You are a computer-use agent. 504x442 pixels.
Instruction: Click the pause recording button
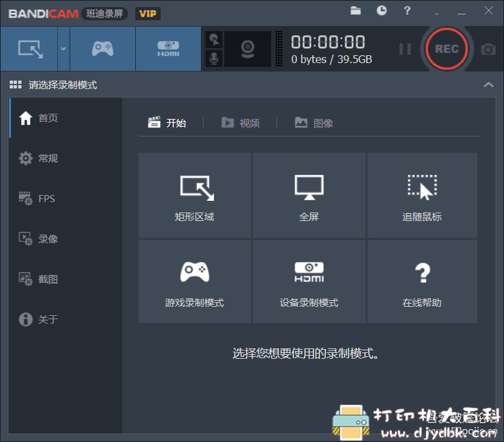tap(405, 49)
